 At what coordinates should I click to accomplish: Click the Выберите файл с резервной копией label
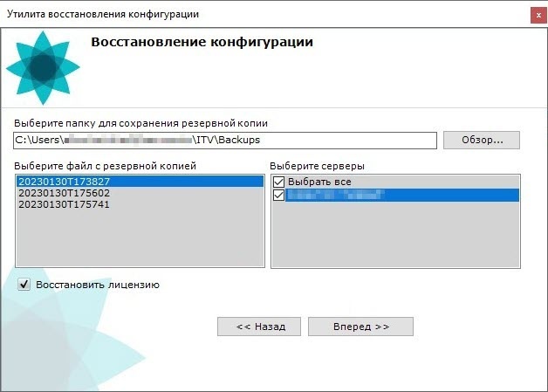106,165
